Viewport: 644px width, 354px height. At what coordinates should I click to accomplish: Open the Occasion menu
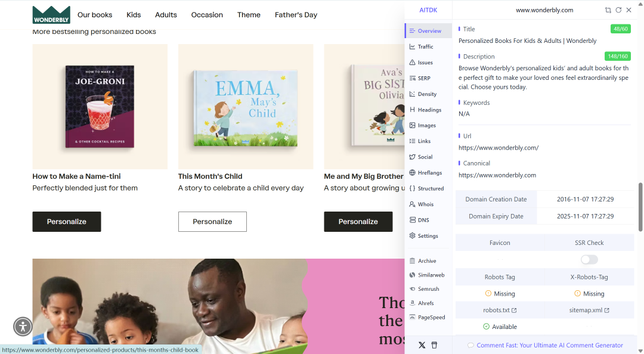(207, 15)
